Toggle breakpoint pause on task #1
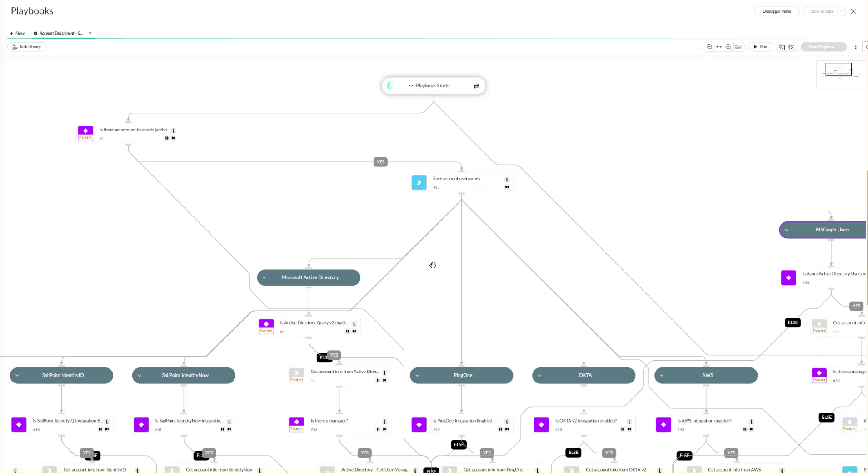 [x=167, y=138]
